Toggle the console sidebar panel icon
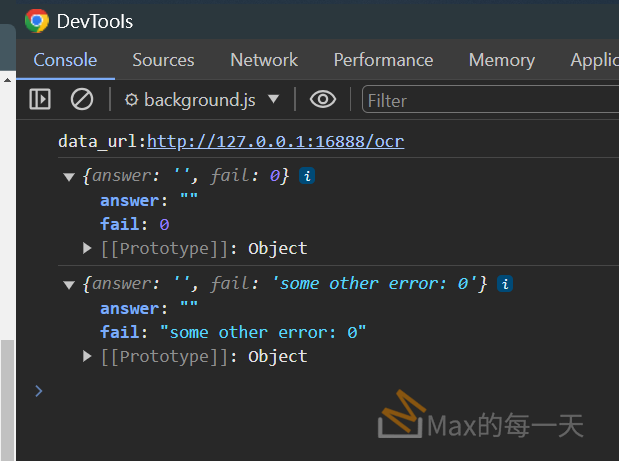 (40, 99)
